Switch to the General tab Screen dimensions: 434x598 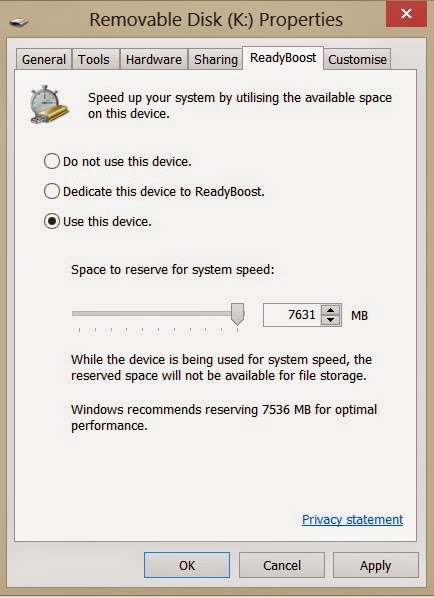[x=44, y=59]
